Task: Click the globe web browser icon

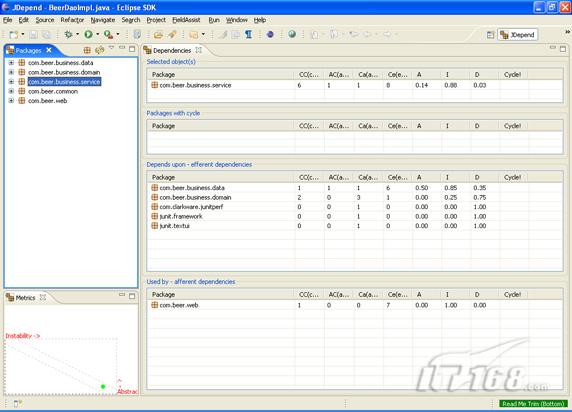Action: pos(292,34)
